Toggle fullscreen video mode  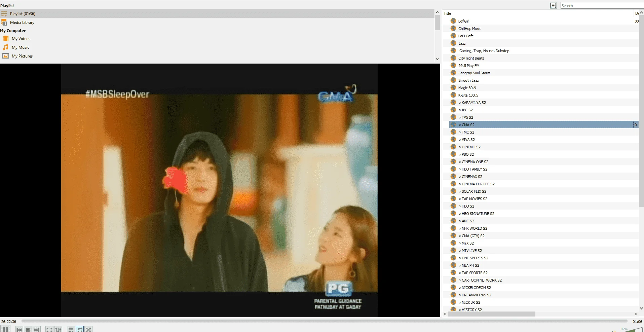tap(49, 329)
